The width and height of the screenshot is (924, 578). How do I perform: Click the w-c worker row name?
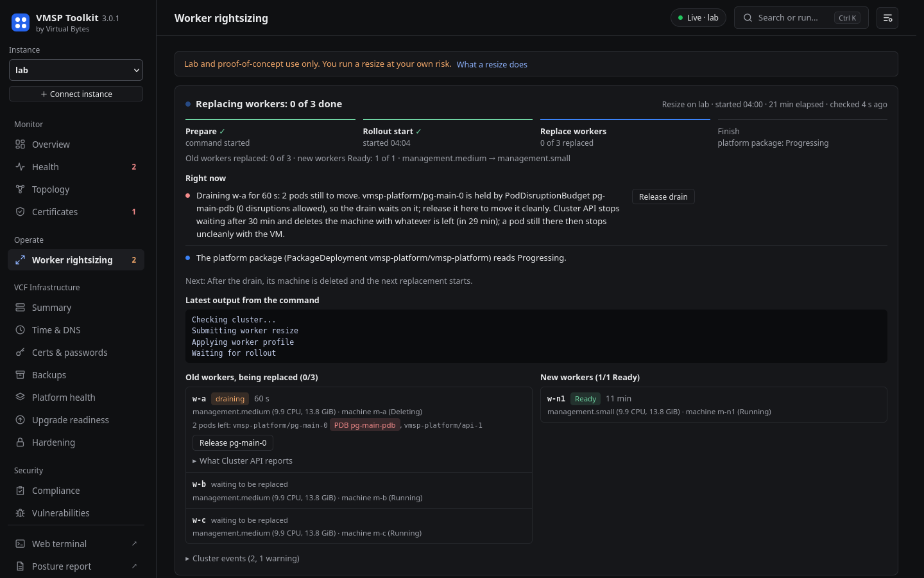click(x=199, y=520)
